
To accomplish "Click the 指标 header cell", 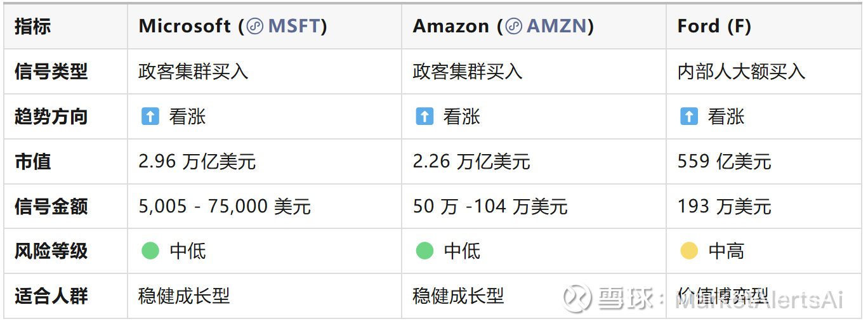I will tap(33, 27).
